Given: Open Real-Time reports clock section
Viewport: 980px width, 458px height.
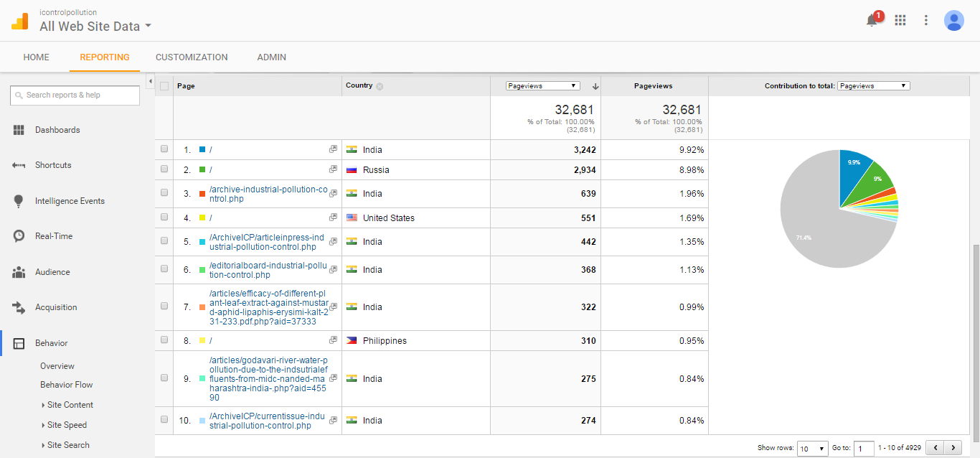Looking at the screenshot, I should point(54,236).
